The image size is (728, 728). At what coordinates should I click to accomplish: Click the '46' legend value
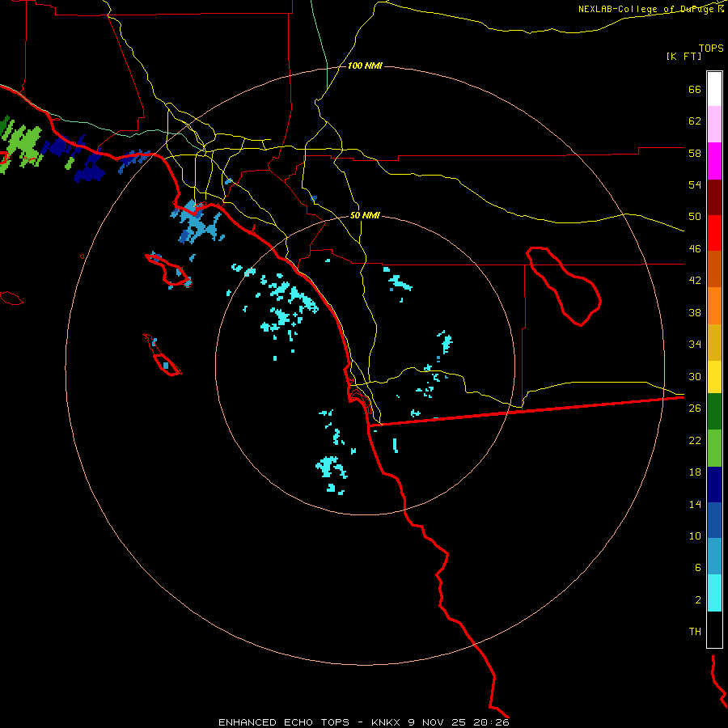pyautogui.click(x=695, y=249)
